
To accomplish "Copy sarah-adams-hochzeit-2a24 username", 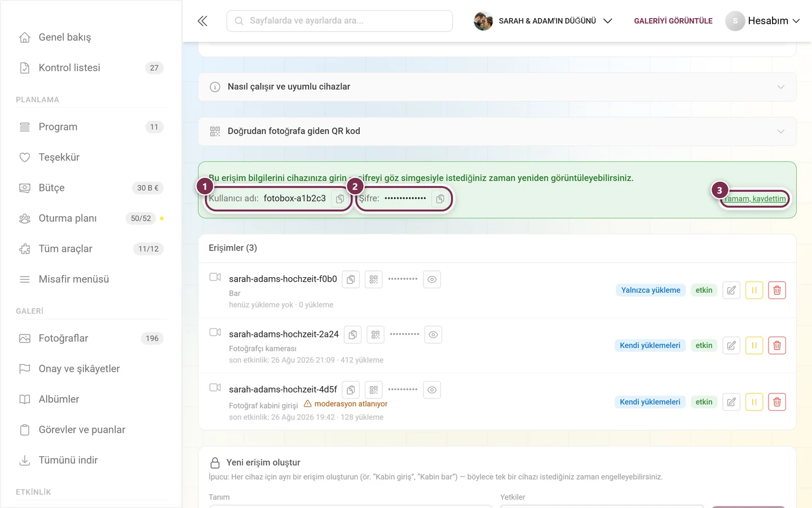I will (352, 335).
